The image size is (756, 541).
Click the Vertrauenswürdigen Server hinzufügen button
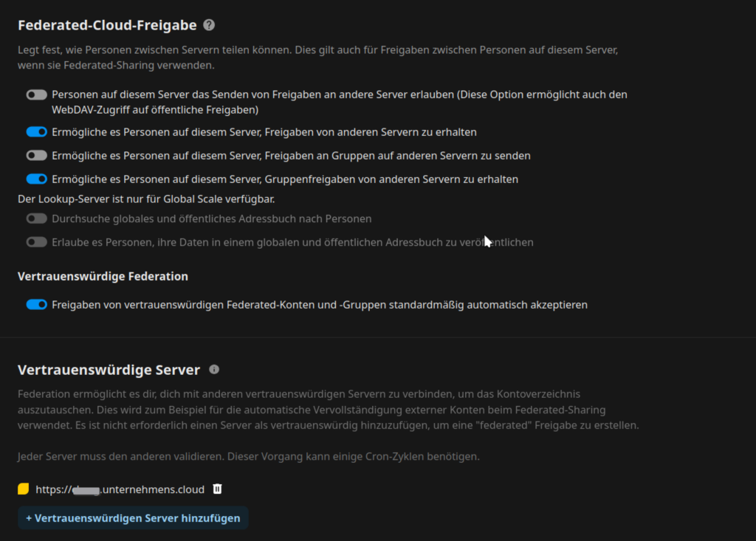tap(133, 518)
